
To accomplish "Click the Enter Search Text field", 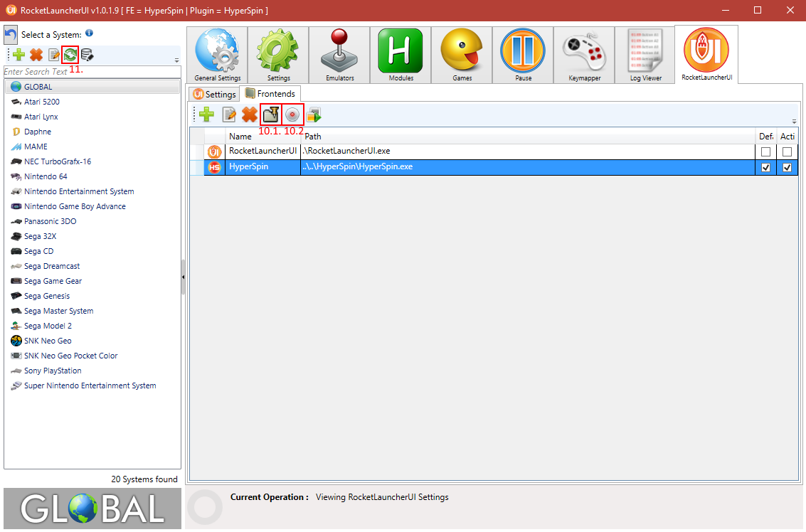I will (x=92, y=71).
